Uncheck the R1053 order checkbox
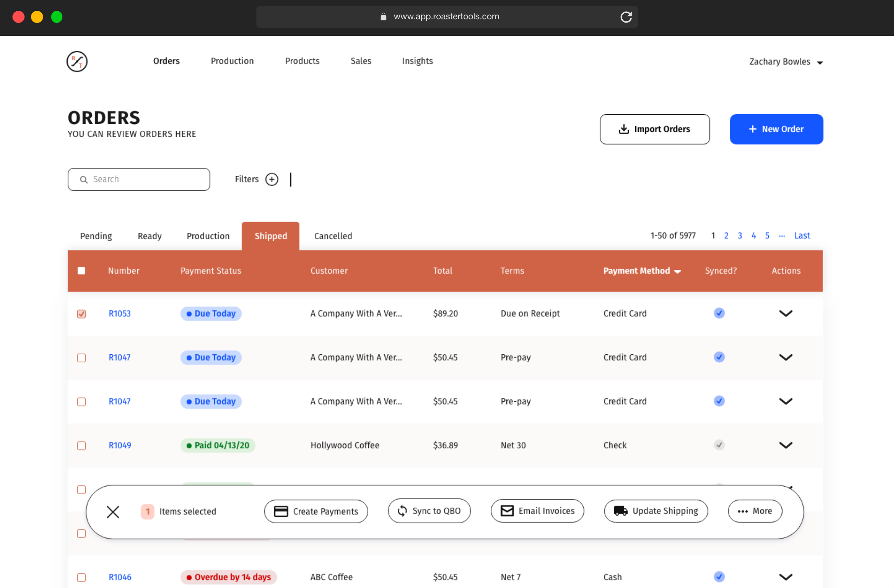This screenshot has height=588, width=894. point(81,314)
